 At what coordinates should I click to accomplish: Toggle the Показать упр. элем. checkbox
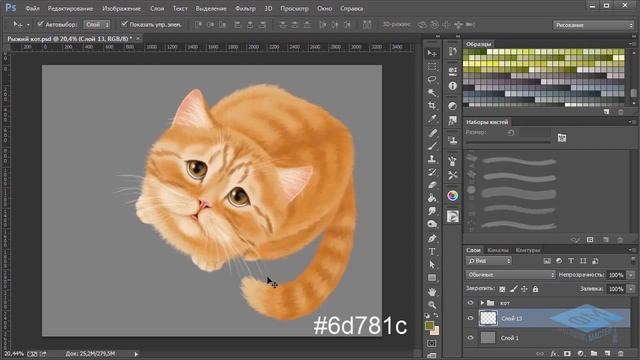click(x=124, y=24)
